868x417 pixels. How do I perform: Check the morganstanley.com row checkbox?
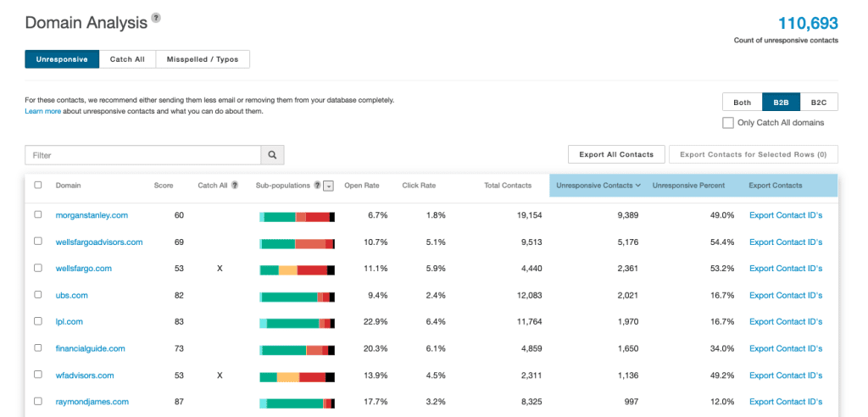tap(38, 214)
